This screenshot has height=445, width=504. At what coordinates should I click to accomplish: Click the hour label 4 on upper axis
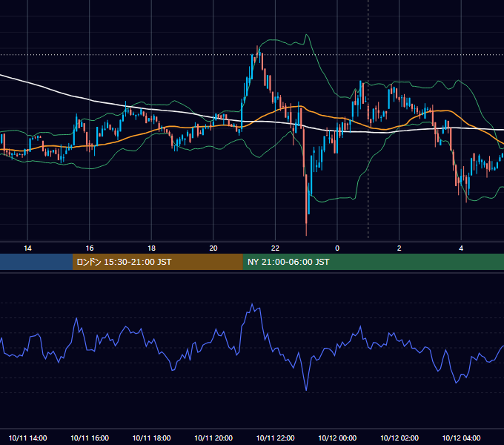(461, 248)
